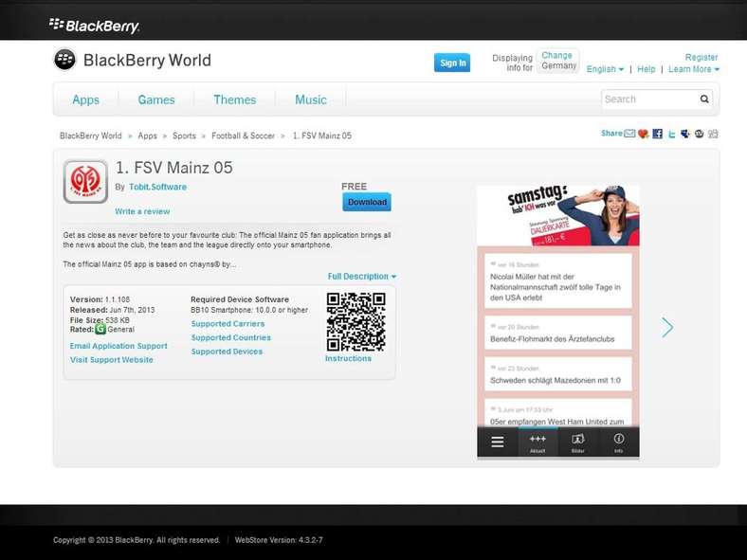Go to Football & Soccer breadcrumb
Image resolution: width=747 pixels, height=560 pixels.
[243, 135]
